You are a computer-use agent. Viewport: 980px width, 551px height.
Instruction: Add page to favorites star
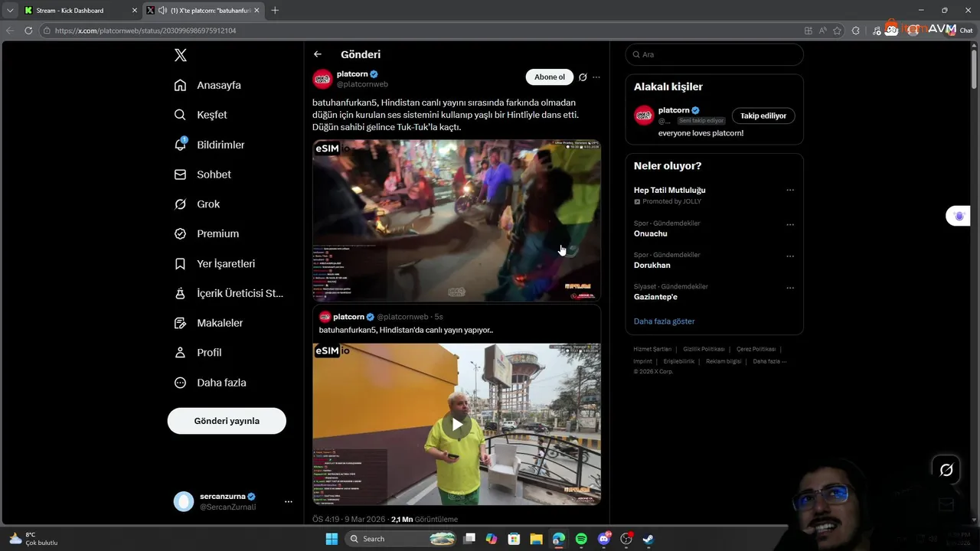tap(838, 31)
